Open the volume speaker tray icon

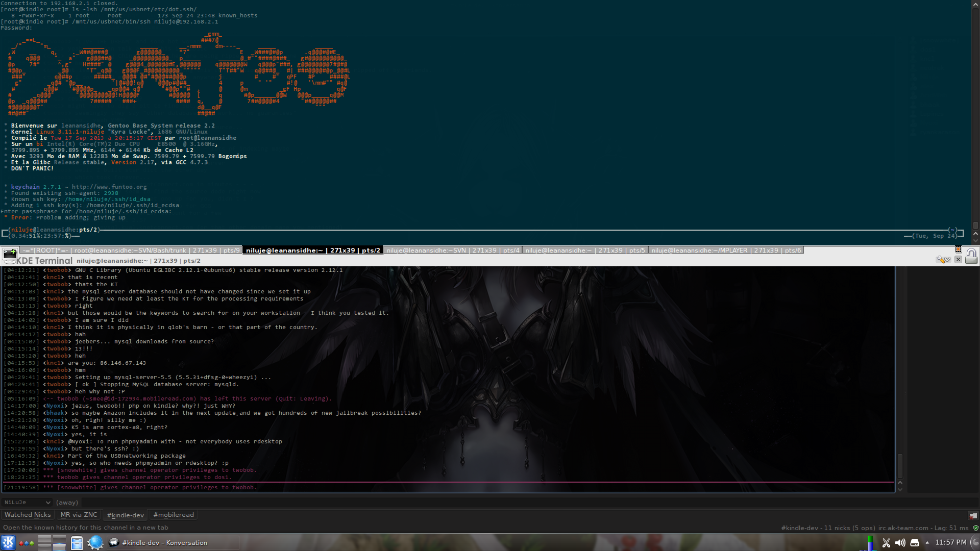[900, 543]
